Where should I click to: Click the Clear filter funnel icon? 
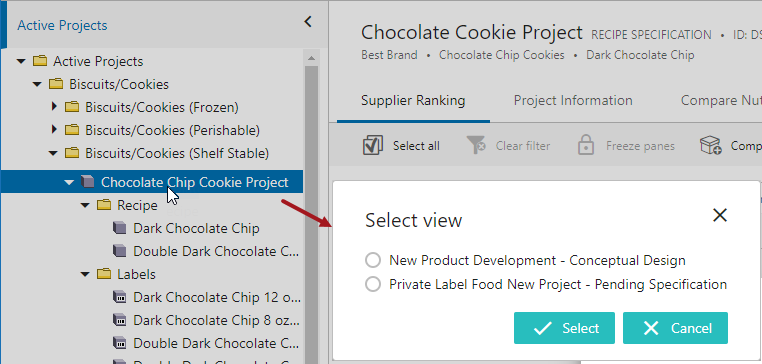coord(476,145)
